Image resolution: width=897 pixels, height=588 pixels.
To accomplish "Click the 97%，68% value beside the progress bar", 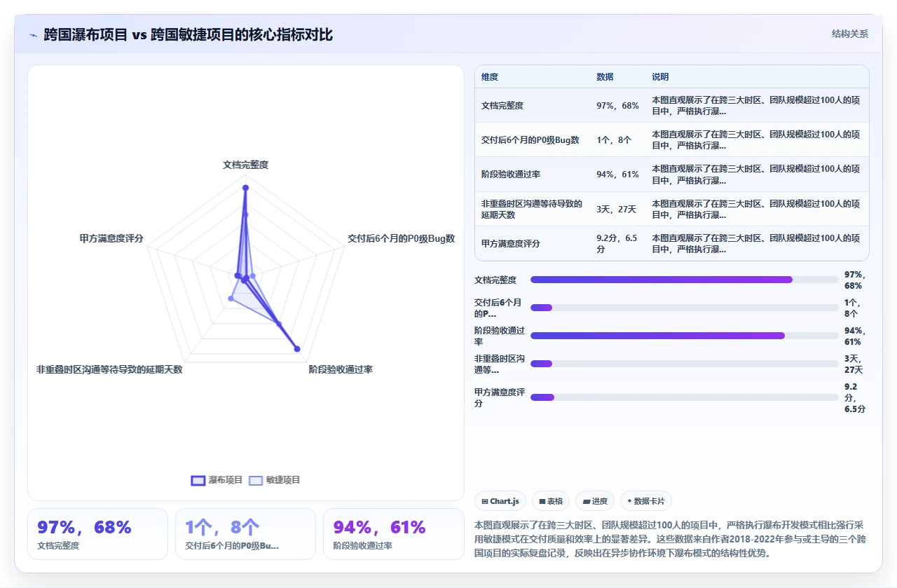I will (854, 280).
